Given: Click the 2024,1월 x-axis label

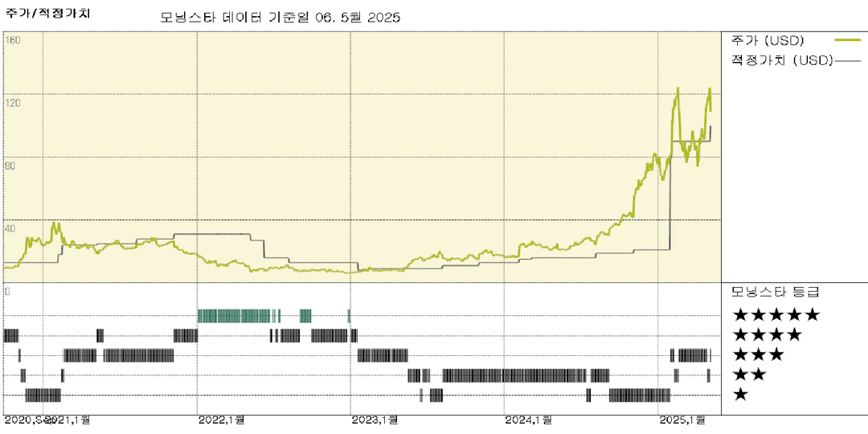Looking at the screenshot, I should pyautogui.click(x=528, y=420).
